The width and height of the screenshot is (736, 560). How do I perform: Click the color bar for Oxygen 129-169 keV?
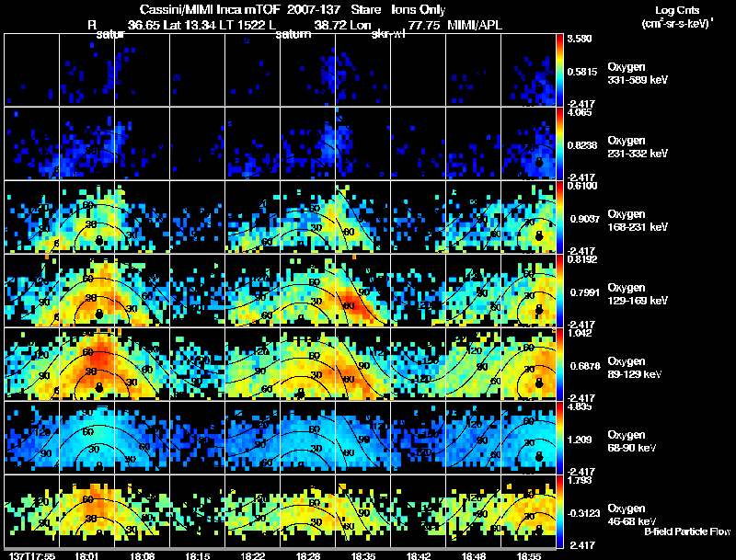559,291
